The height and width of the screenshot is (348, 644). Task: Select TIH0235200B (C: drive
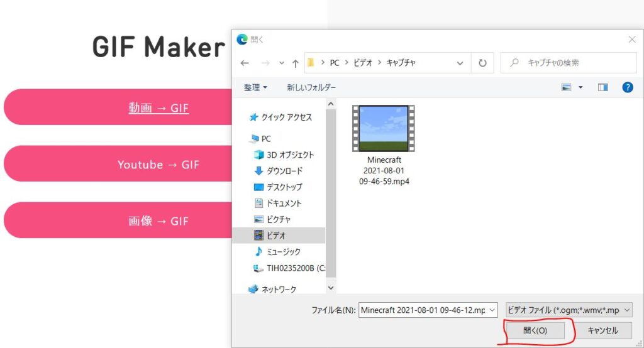point(296,268)
